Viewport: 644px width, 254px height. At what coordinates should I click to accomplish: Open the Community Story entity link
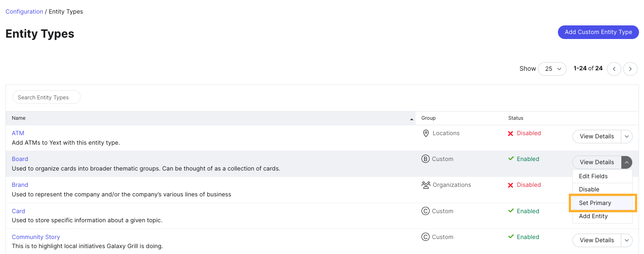coord(36,237)
